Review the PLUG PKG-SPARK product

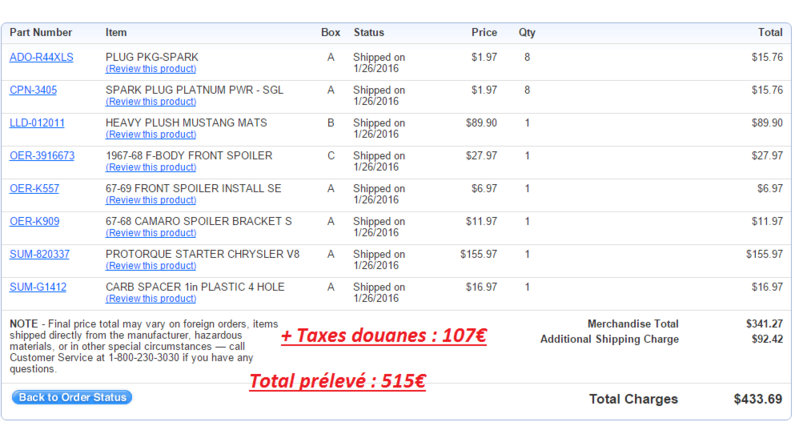(151, 69)
